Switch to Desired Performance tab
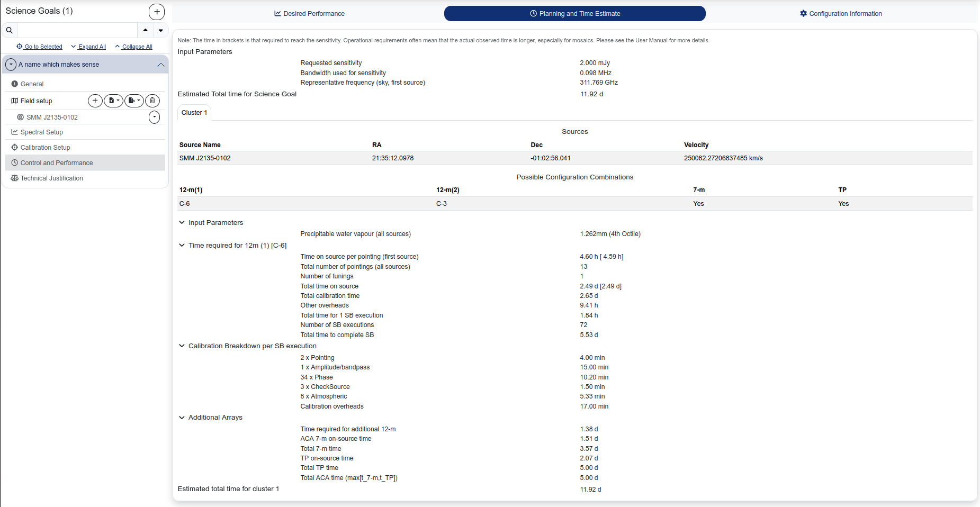This screenshot has width=980, height=507. [309, 14]
